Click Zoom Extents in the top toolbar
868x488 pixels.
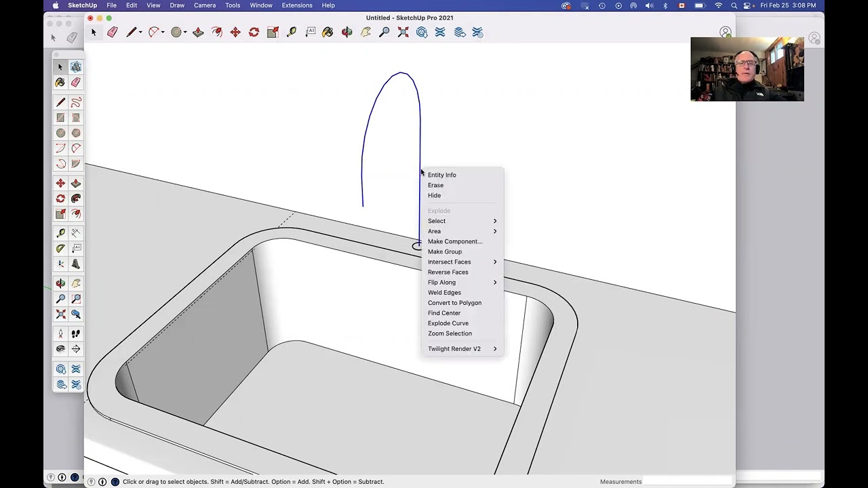pos(403,32)
